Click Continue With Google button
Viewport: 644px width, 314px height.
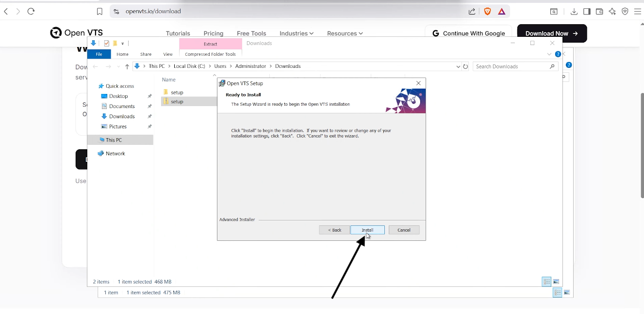tap(468, 33)
